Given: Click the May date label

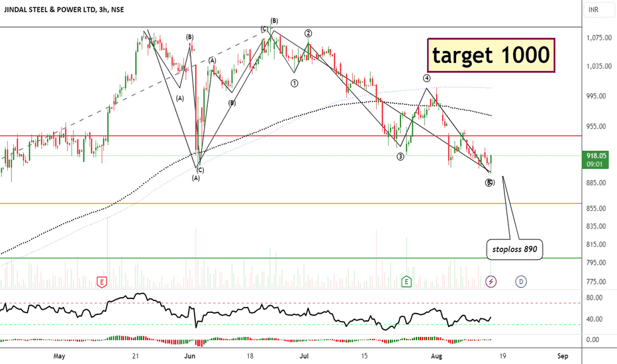Looking at the screenshot, I should 59,356.
